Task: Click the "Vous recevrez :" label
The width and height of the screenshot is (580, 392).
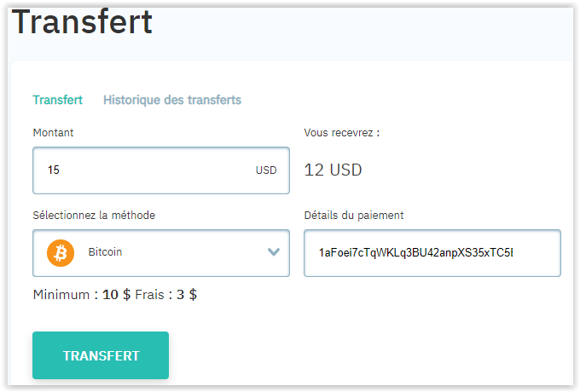Action: click(341, 133)
